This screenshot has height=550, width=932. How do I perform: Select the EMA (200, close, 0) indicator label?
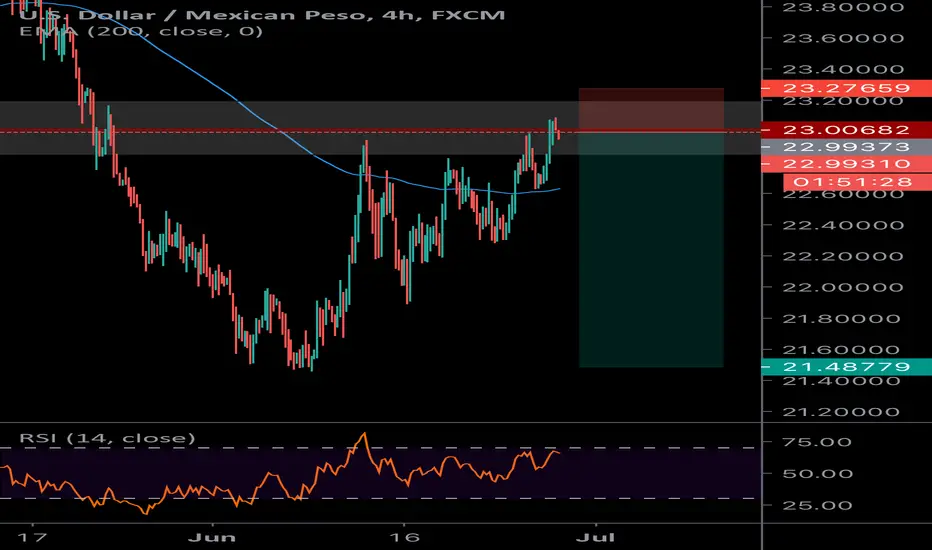click(141, 31)
